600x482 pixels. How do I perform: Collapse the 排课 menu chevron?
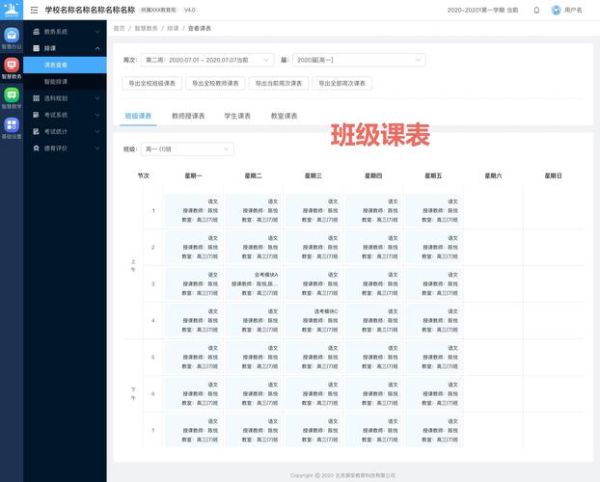click(x=97, y=48)
